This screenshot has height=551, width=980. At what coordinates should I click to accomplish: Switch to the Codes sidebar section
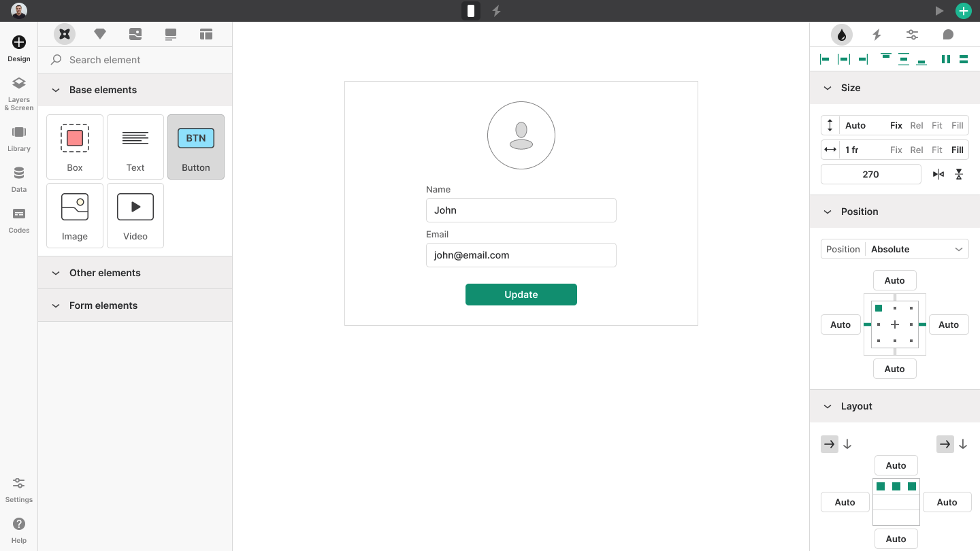coord(18,220)
